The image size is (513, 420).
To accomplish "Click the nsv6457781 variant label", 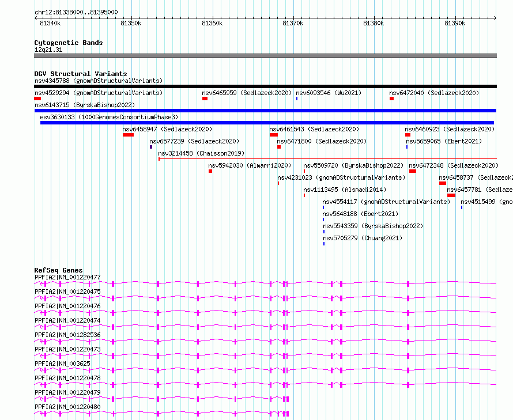I will pyautogui.click(x=480, y=190).
